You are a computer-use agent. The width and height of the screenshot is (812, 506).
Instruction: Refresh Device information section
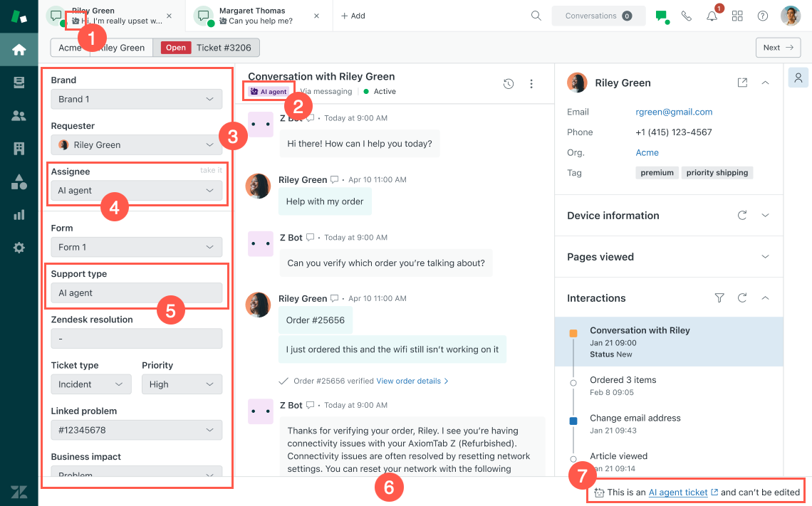[x=741, y=215]
